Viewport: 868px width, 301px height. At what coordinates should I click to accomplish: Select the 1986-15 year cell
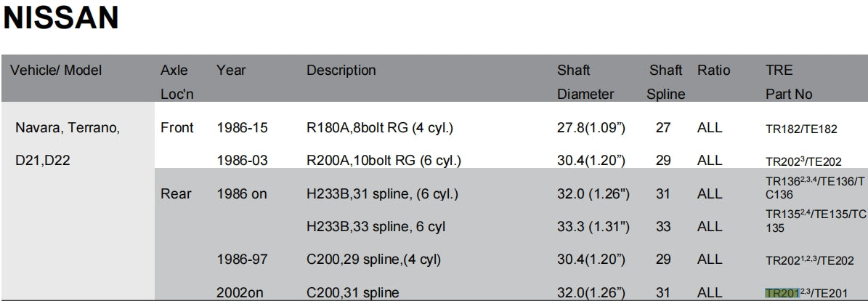(x=242, y=128)
